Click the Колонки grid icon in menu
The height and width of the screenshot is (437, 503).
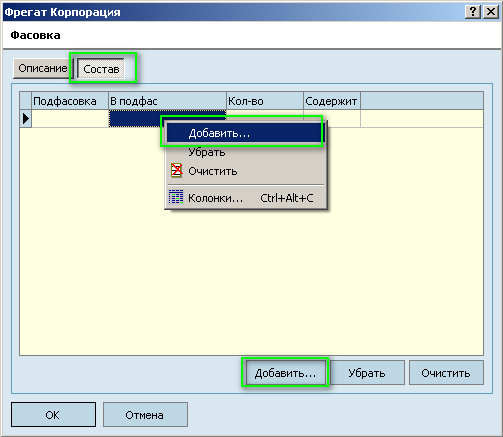[176, 197]
